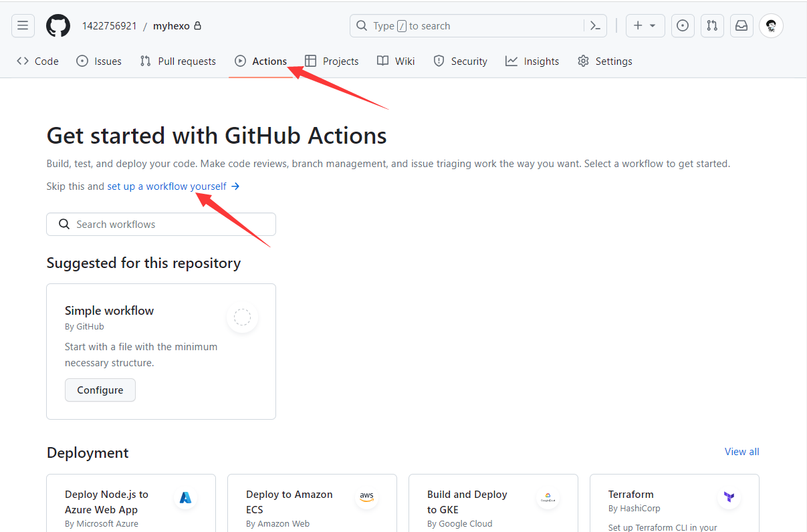Open the command palette icon

595,26
